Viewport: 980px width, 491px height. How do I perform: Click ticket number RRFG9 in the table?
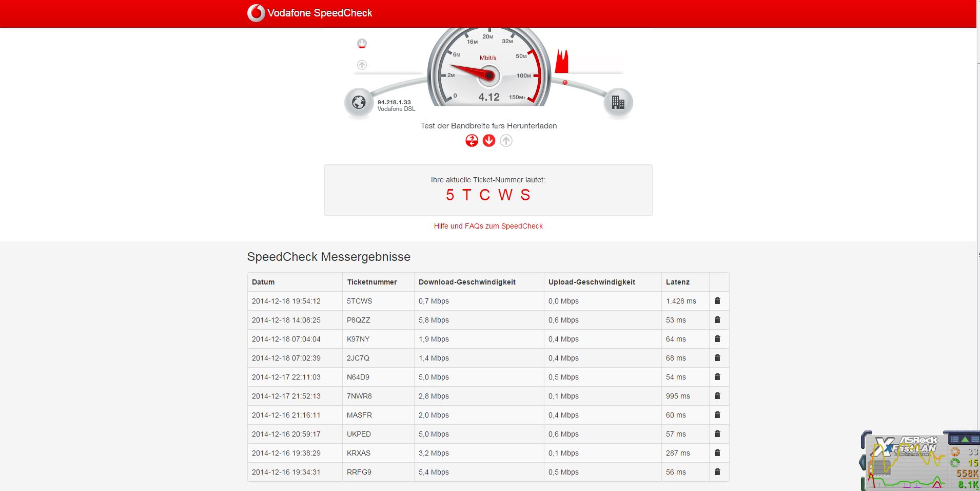click(359, 472)
